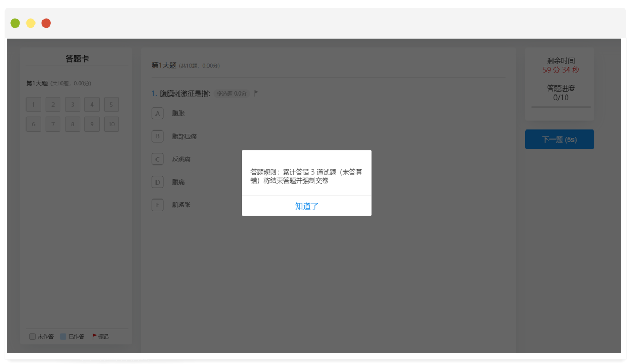This screenshot has height=364, width=633.
Task: Go to question 8 in answer card
Action: coord(73,124)
